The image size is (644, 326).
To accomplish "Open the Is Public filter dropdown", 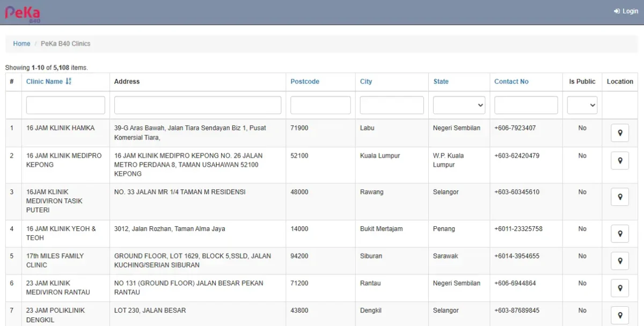I will [x=582, y=105].
